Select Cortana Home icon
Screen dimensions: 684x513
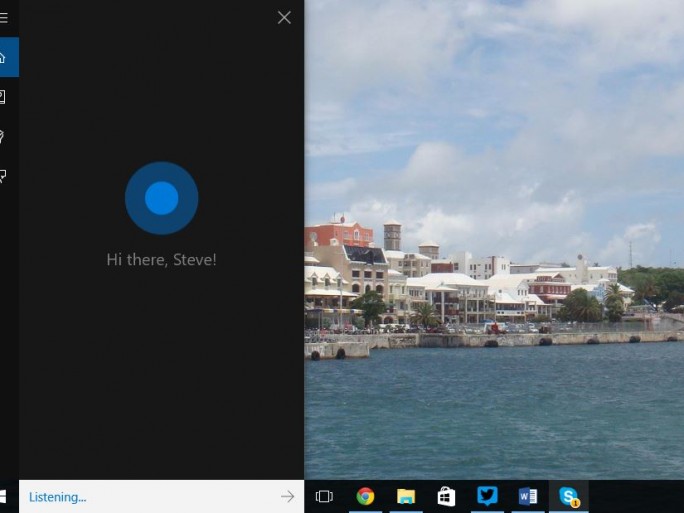pos(9,57)
